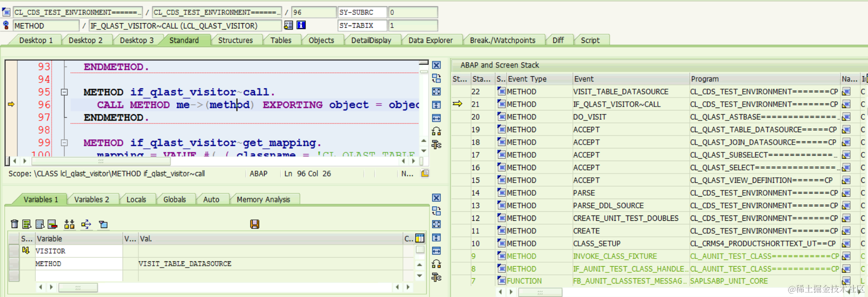Image resolution: width=868 pixels, height=297 pixels.
Task: Click swap tool icon beside variables panel
Action: click(436, 277)
